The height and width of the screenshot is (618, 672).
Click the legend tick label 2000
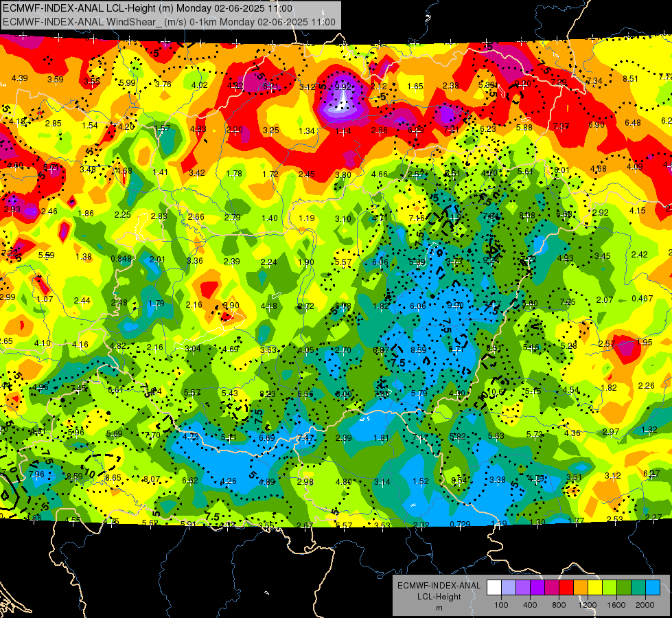645,605
